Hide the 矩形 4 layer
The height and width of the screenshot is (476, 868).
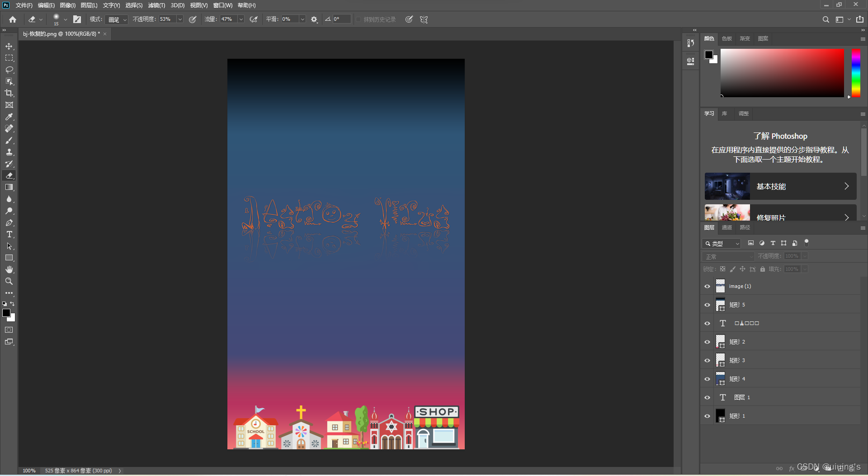point(708,379)
